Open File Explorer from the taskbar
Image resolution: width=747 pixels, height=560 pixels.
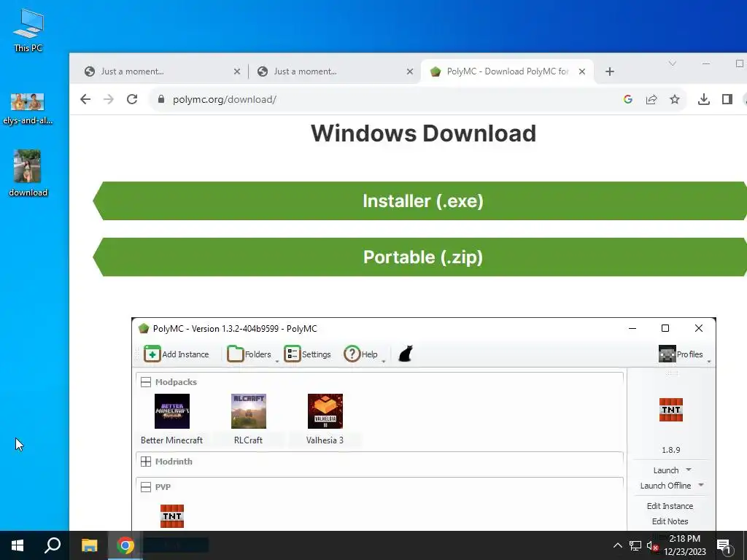(89, 545)
